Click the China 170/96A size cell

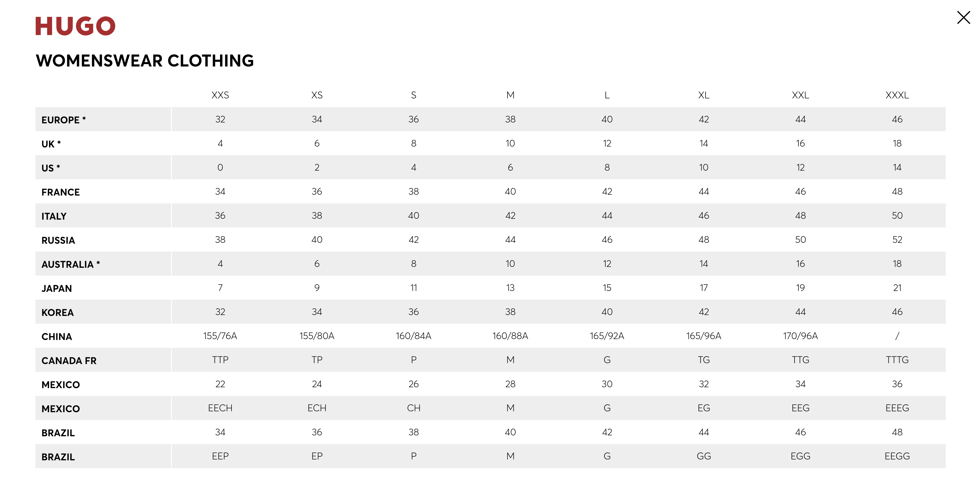(800, 336)
